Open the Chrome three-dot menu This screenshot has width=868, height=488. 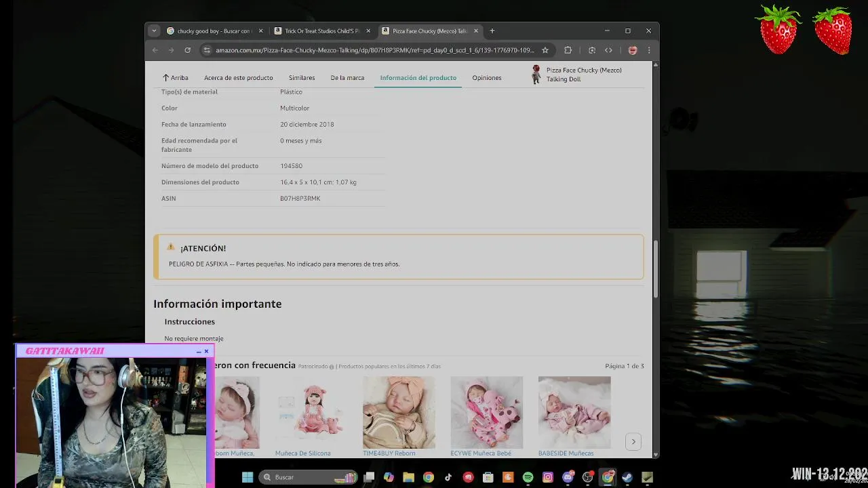649,50
